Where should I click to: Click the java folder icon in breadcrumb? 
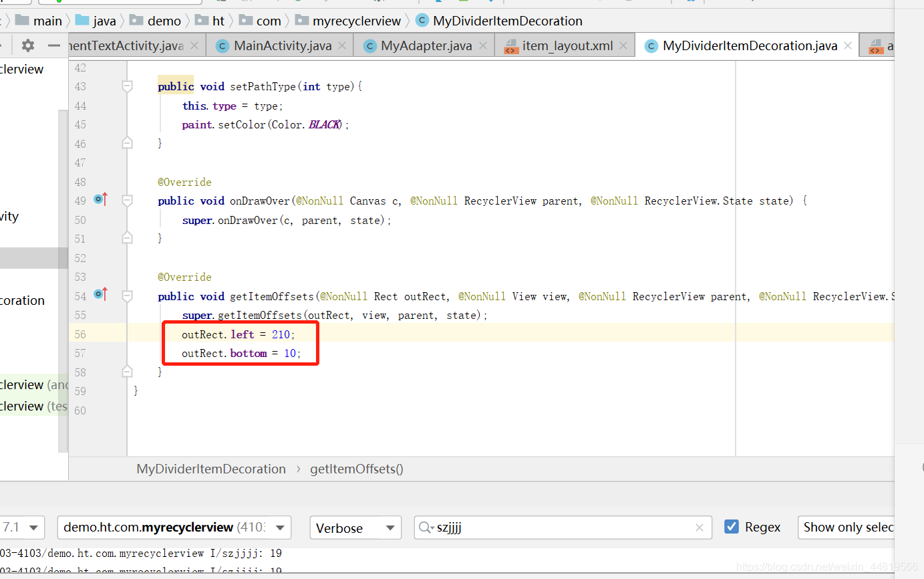[82, 21]
